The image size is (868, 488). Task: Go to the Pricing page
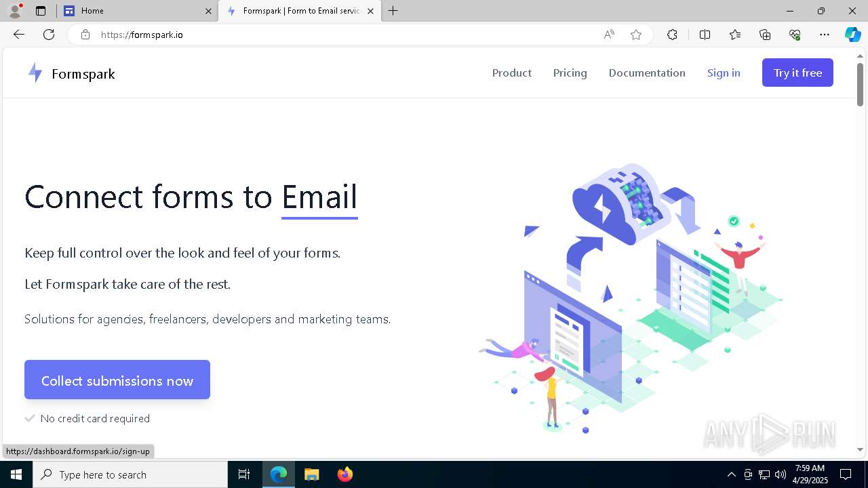pos(570,73)
